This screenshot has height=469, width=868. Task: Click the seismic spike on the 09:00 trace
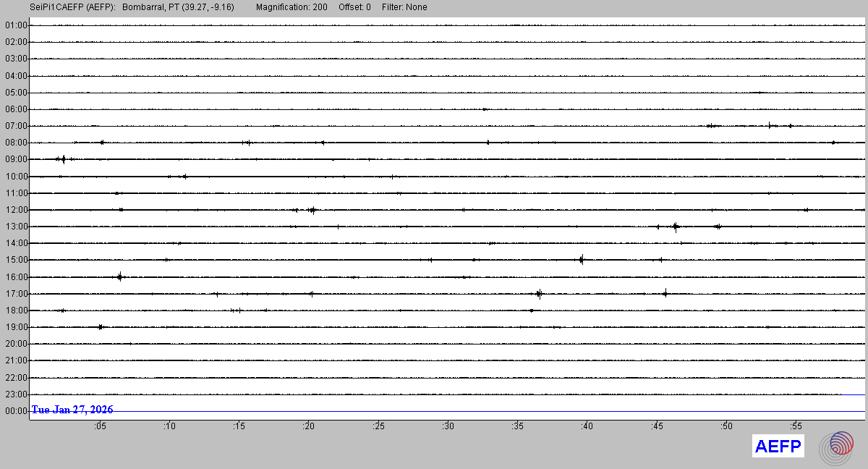tap(64, 159)
